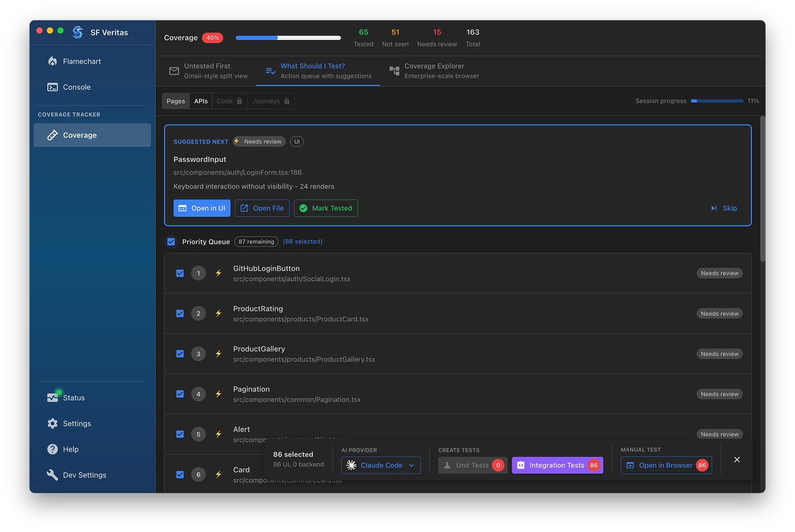Open the Console panel icon
The image size is (795, 532).
point(53,87)
